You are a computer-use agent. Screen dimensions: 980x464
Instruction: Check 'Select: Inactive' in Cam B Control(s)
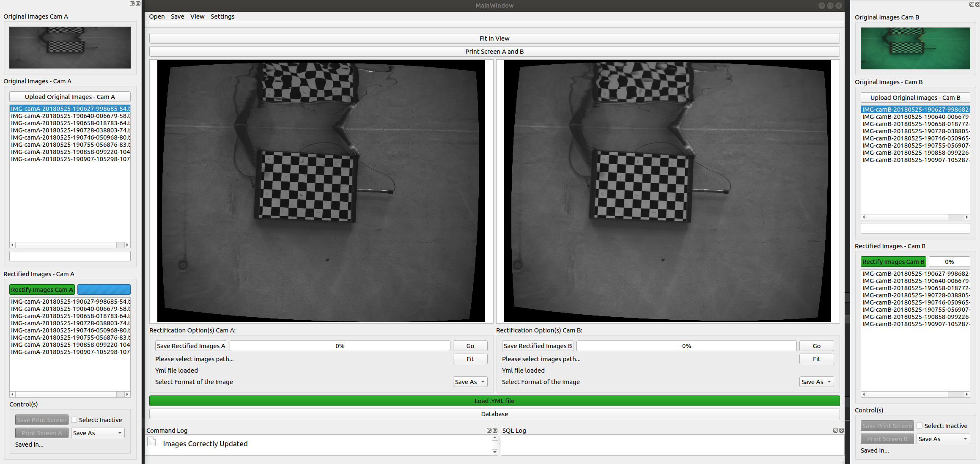pyautogui.click(x=919, y=426)
